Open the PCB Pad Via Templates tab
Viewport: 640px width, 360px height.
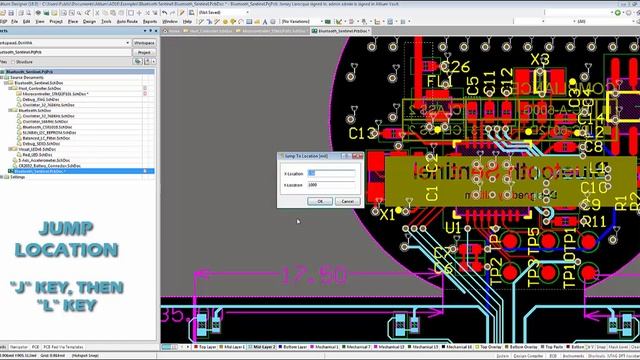(x=63, y=347)
